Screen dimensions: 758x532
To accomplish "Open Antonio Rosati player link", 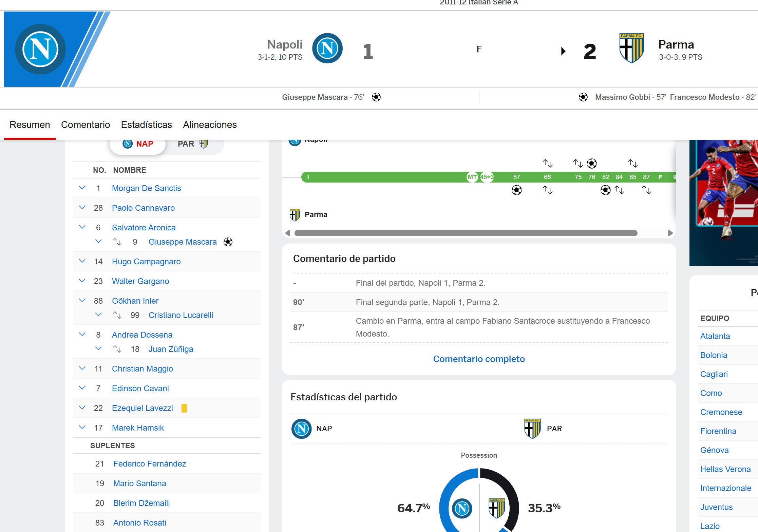I will pos(140,523).
